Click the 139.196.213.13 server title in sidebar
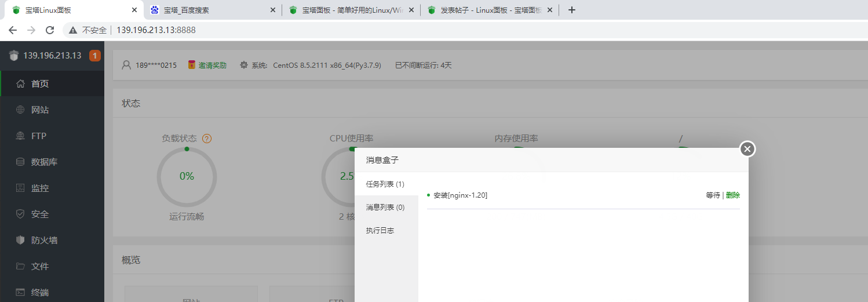Viewport: 868px width, 302px height. [x=52, y=56]
